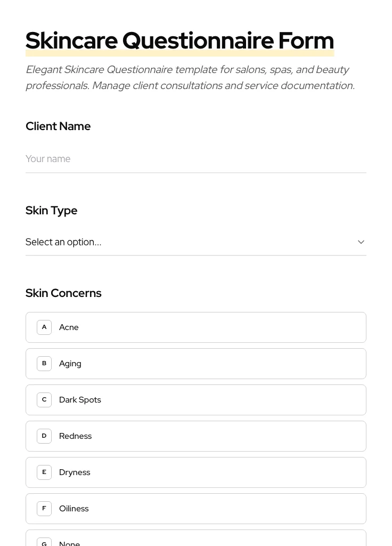Click the 'F' badge next to Oiliness
The width and height of the screenshot is (392, 546).
(44, 508)
